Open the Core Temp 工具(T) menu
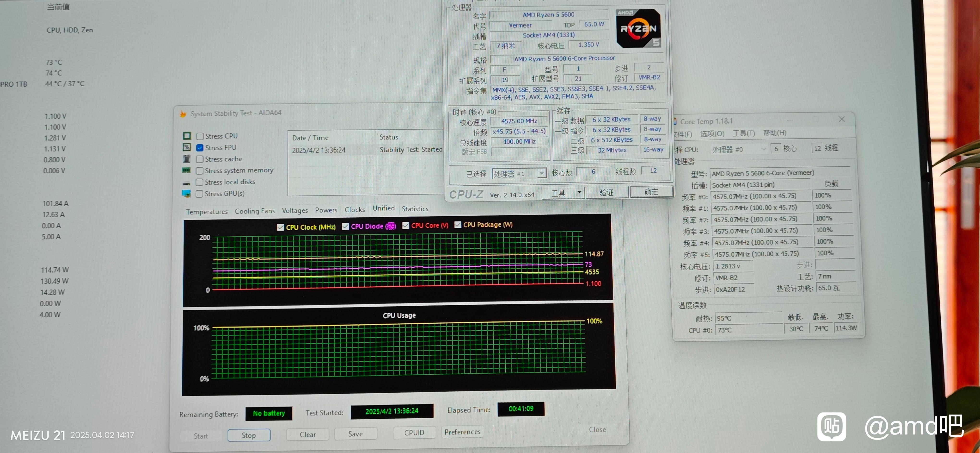The width and height of the screenshot is (980, 453). [x=744, y=133]
